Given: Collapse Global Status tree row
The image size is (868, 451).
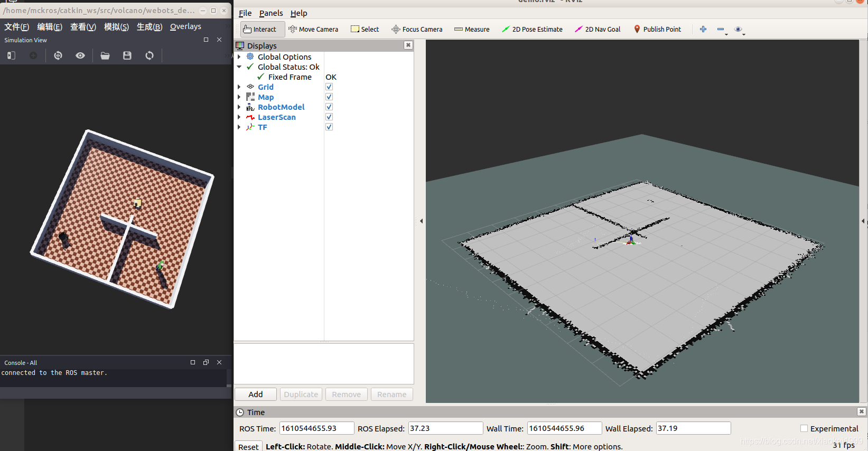Looking at the screenshot, I should 239,67.
